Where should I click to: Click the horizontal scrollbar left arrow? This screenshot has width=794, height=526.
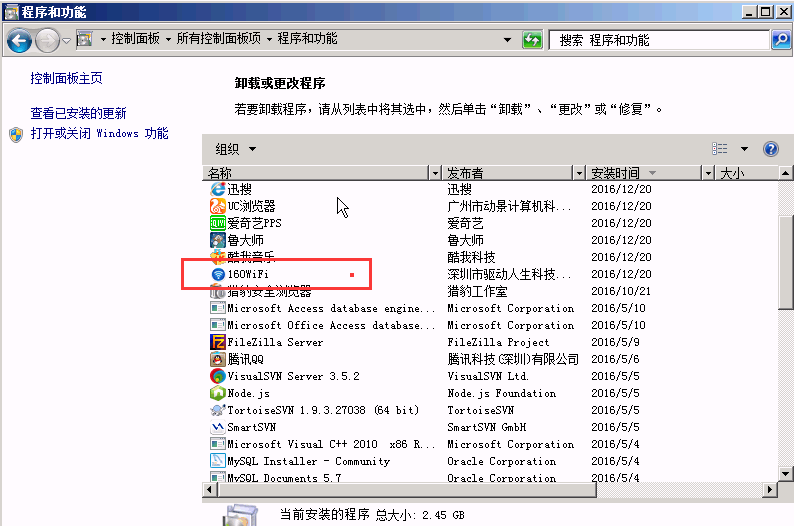click(210, 489)
